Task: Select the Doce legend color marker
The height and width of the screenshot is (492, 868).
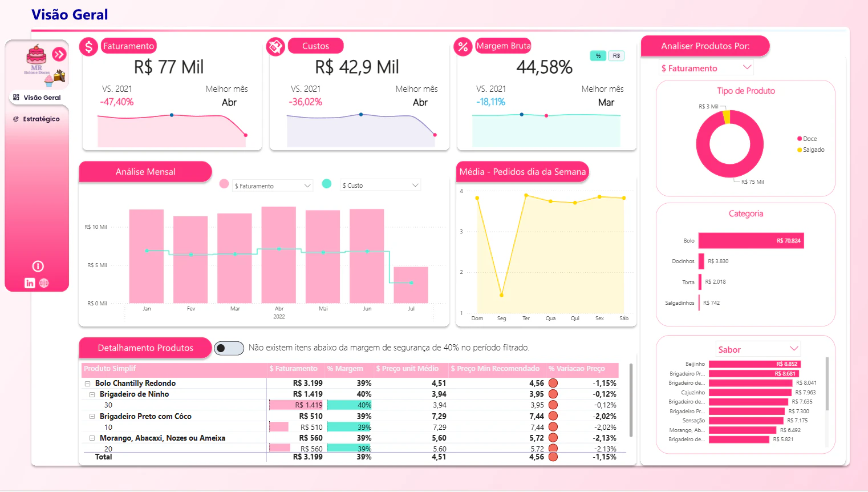Action: [x=800, y=139]
